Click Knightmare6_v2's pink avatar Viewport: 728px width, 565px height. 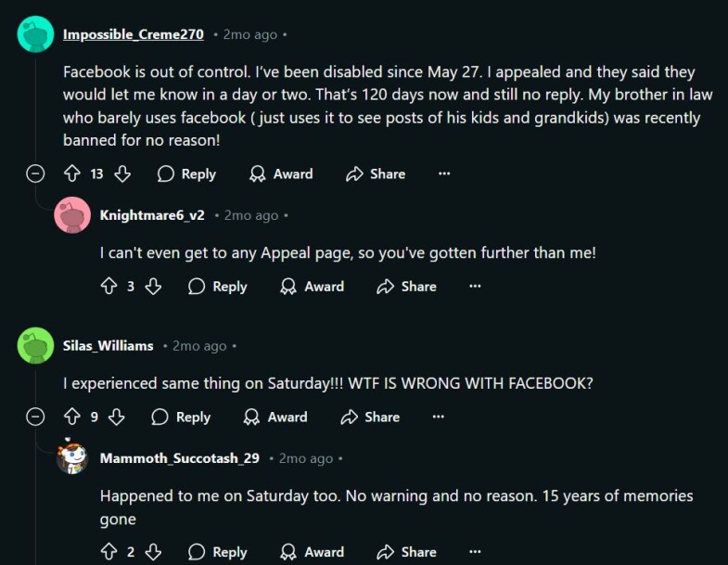click(x=72, y=214)
